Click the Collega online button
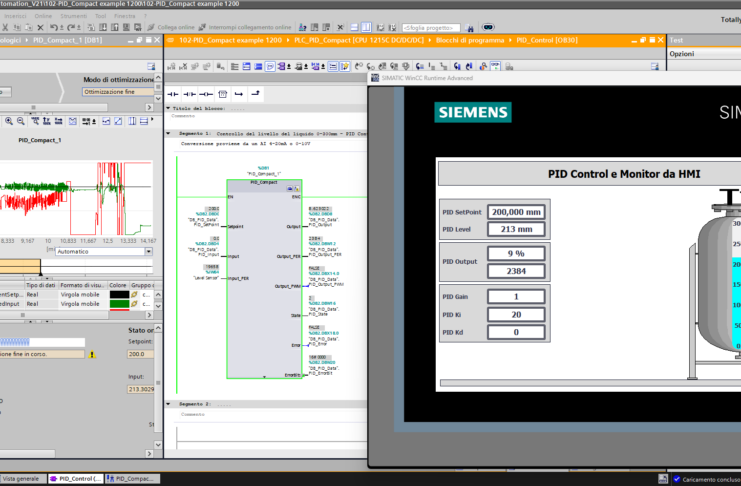Image resolution: width=741 pixels, height=486 pixels. pyautogui.click(x=171, y=27)
